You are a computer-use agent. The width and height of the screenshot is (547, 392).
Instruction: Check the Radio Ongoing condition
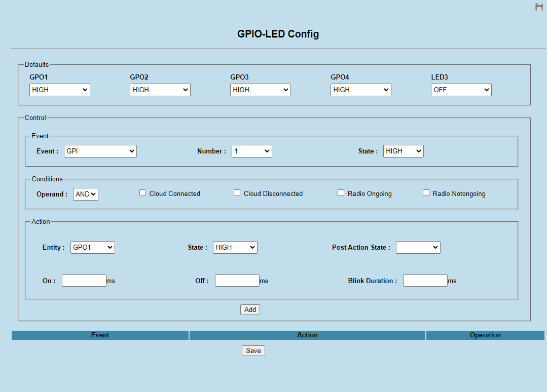coord(341,192)
